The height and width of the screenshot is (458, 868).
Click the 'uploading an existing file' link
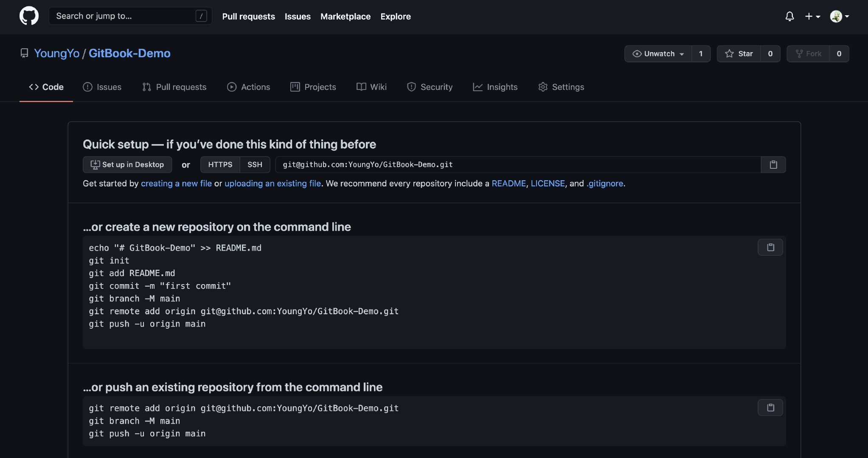pos(272,184)
